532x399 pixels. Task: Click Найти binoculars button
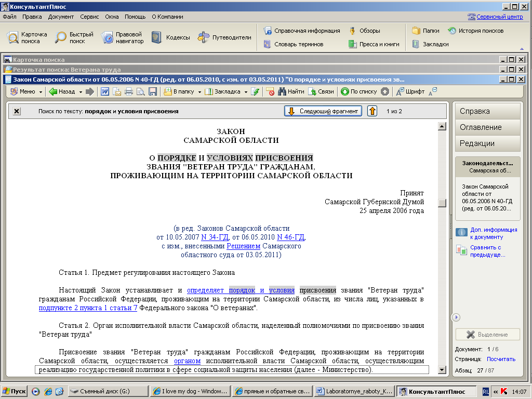click(291, 91)
